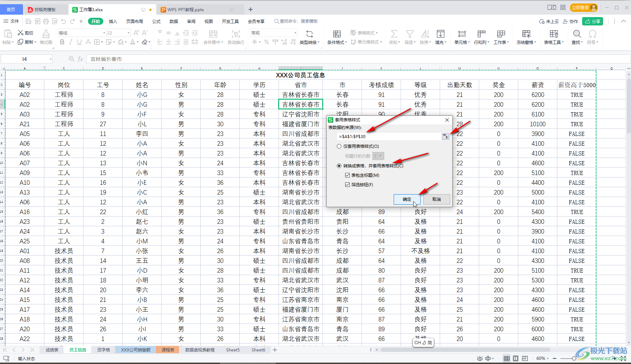The width and height of the screenshot is (631, 364).
Task: Click the range selector icon in dialog
Action: coord(445,137)
